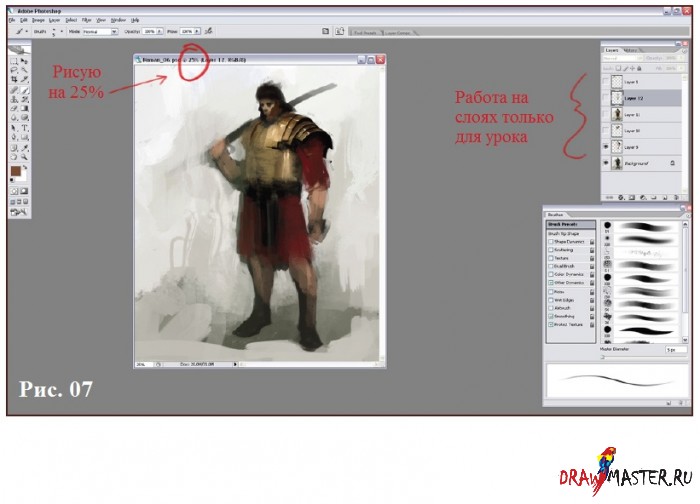Select the Brush tool in toolbox
Viewport: 700px width, 504px height.
(x=24, y=90)
